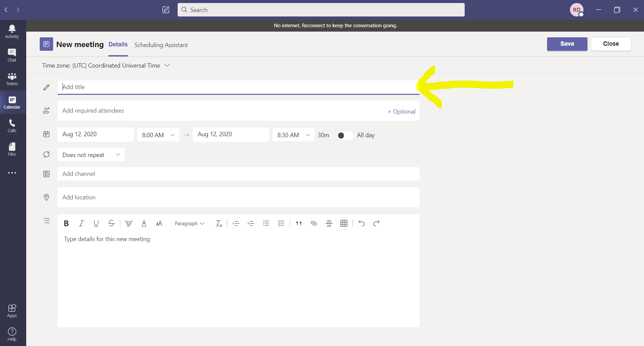Decrease indent in the editor
This screenshot has height=346, width=644.
coord(236,223)
